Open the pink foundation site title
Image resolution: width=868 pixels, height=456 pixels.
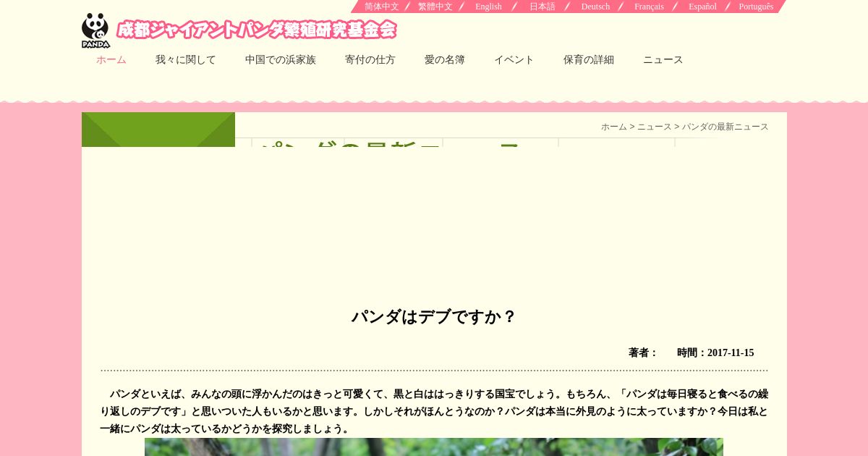pos(257,30)
